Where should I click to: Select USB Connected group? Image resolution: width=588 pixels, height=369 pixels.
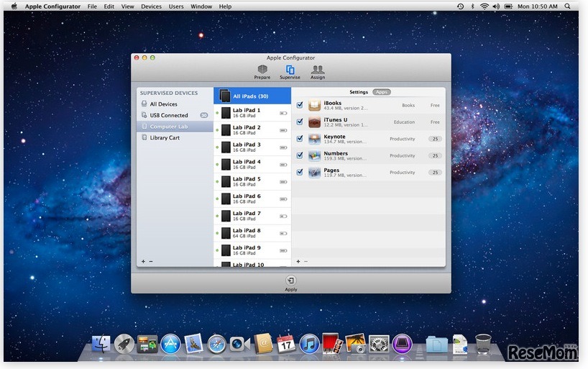[175, 115]
